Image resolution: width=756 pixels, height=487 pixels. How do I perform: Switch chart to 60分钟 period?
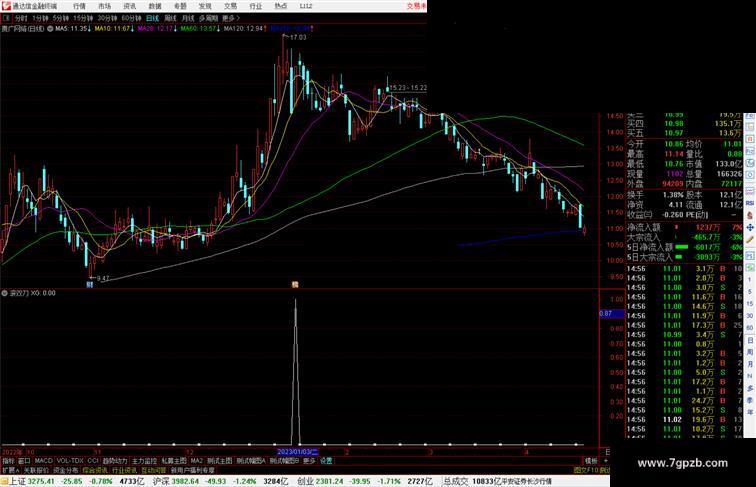131,18
